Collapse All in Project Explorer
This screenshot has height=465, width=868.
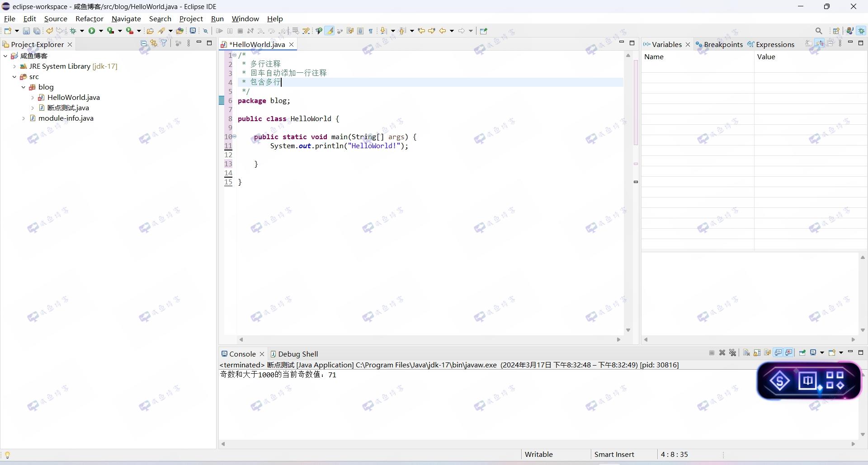(x=143, y=43)
